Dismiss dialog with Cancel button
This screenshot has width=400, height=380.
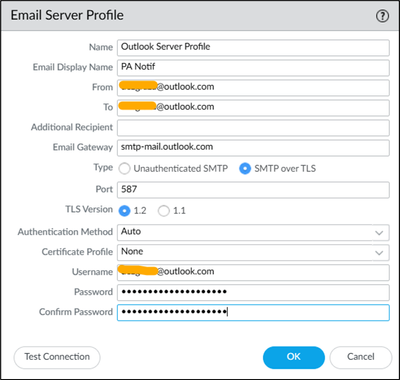coord(361,357)
